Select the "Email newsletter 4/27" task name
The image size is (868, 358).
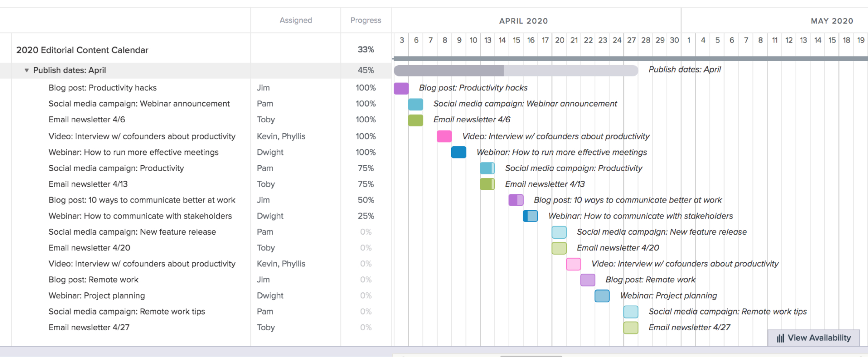pos(89,327)
